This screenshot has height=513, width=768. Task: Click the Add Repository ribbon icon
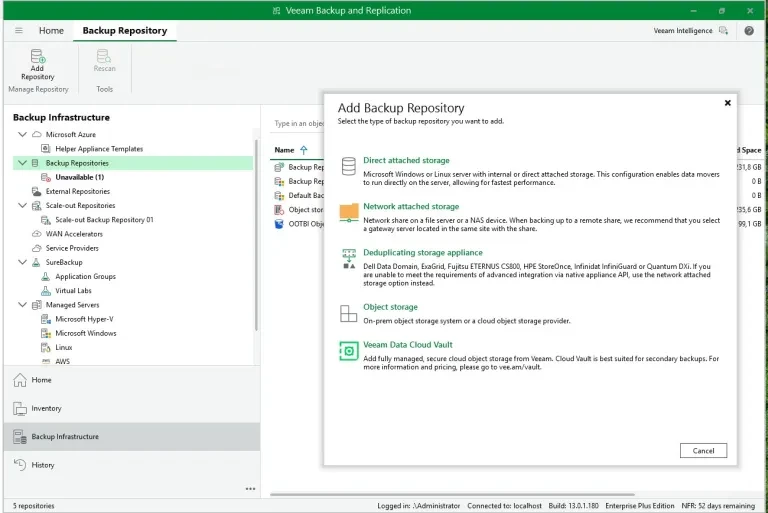pos(38,56)
